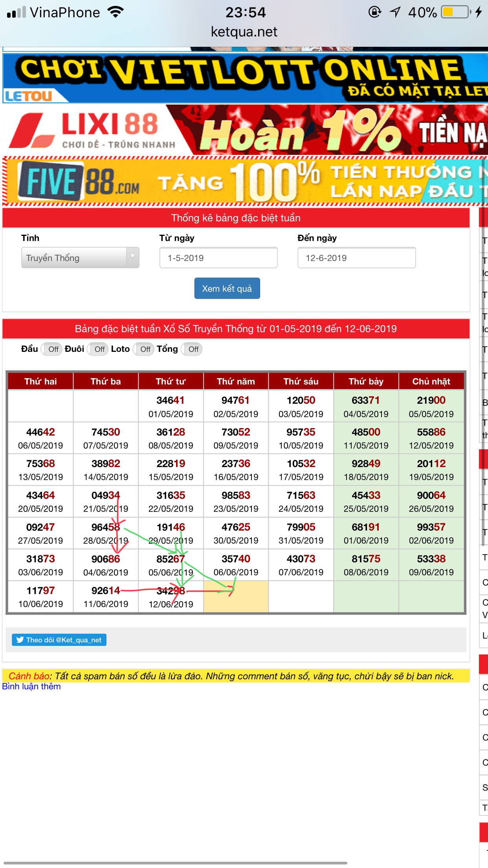This screenshot has width=488, height=868.
Task: Open the Tỉnh Truyền Thống dropdown
Action: [x=80, y=258]
